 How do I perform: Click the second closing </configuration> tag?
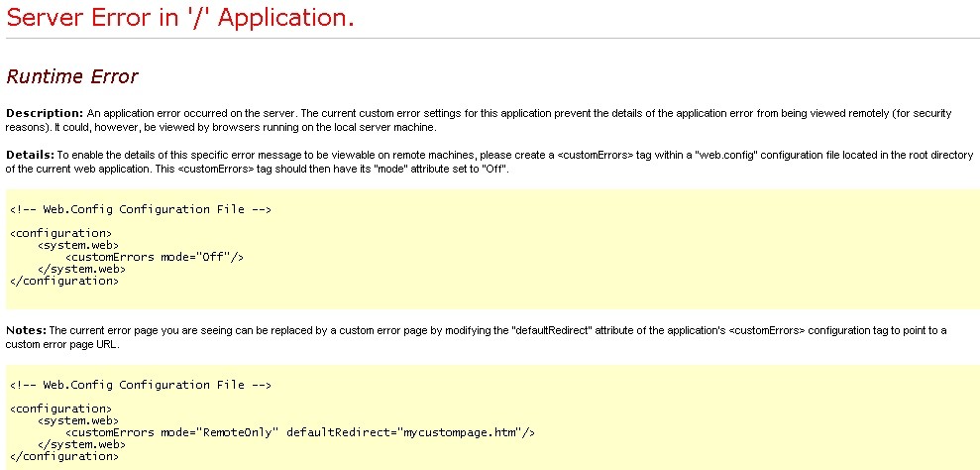click(x=64, y=455)
